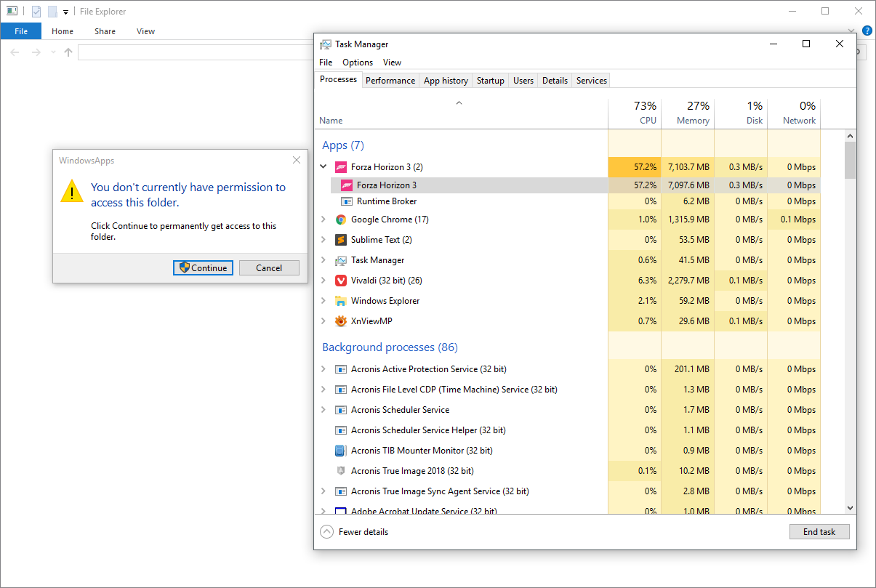
Task: Sort processes by the CPU column header
Action: click(635, 113)
